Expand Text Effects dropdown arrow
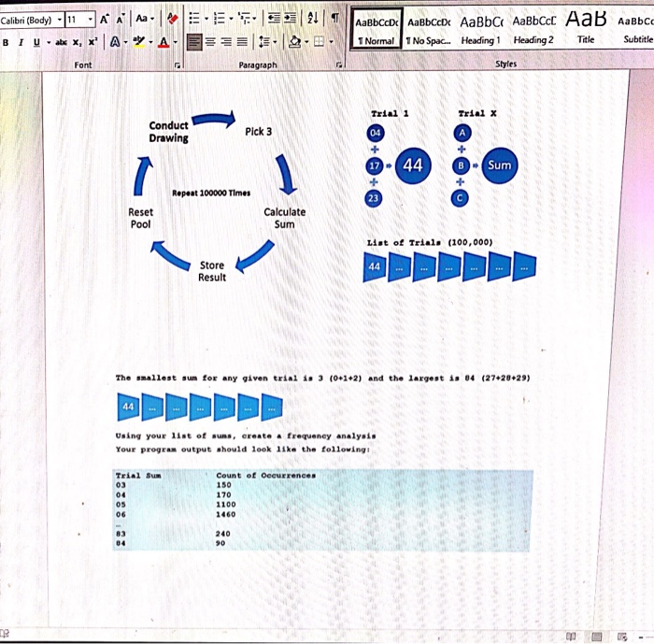654x644 pixels. click(x=125, y=43)
